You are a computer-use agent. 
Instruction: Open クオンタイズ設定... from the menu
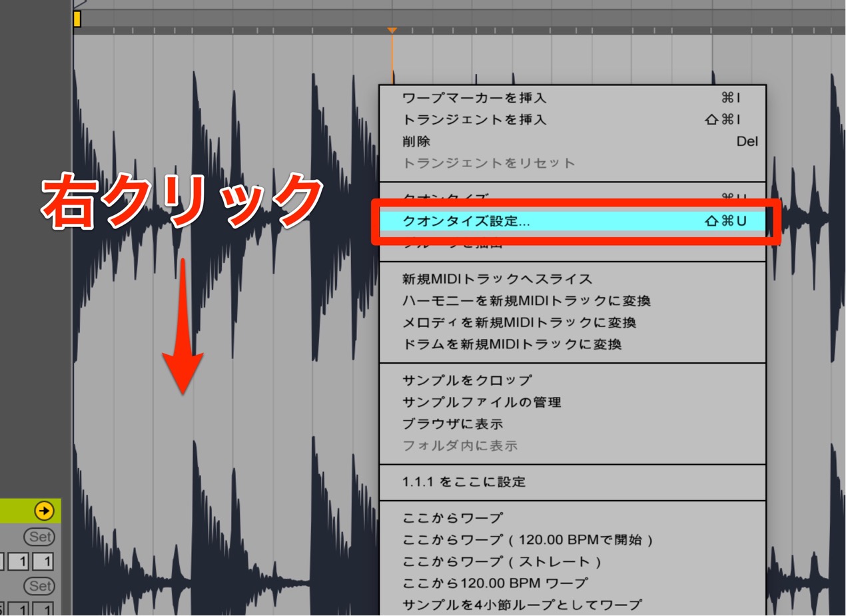point(573,221)
